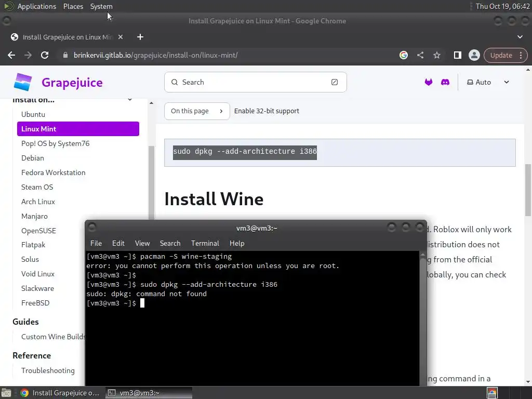Screen dimensions: 532x399
Task: Open Steam OS install guide
Action: 37,187
